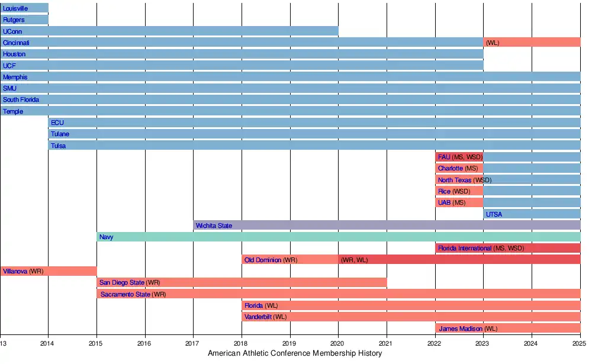Select the 2015 axis year label
The width and height of the screenshot is (592, 364).
click(95, 344)
